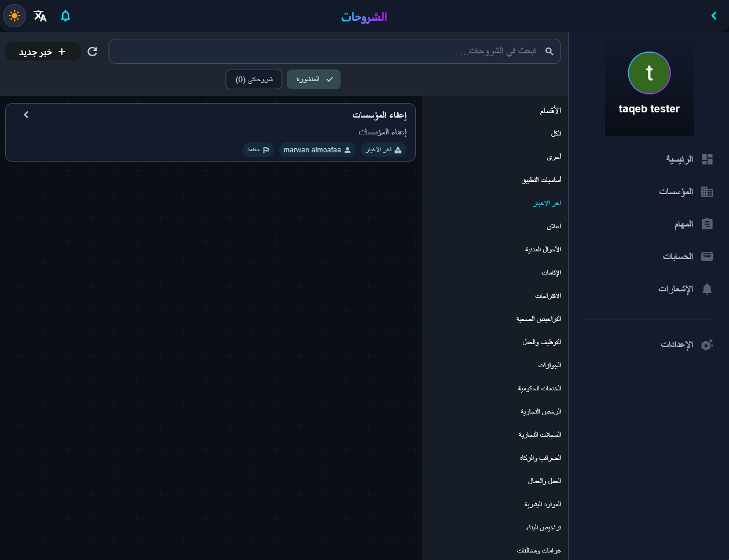
Task: Select غرامات ومخالفات category
Action: [x=539, y=551]
